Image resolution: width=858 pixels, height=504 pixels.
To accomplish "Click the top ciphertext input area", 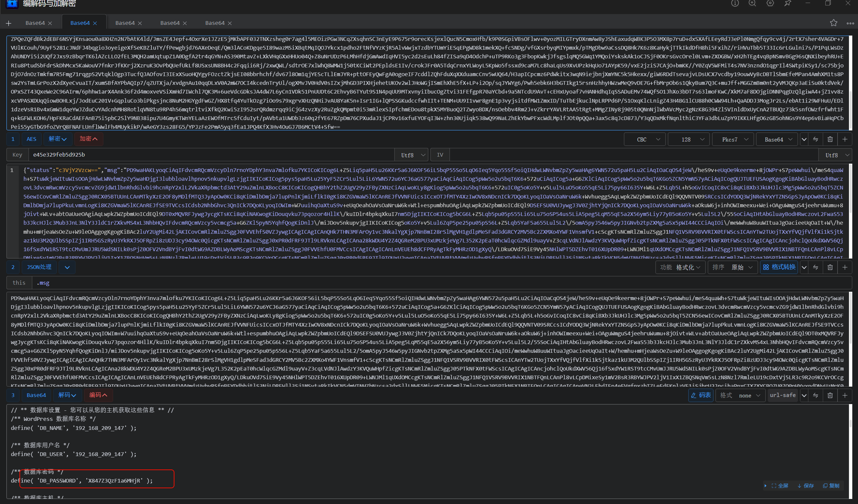I will pos(428,83).
